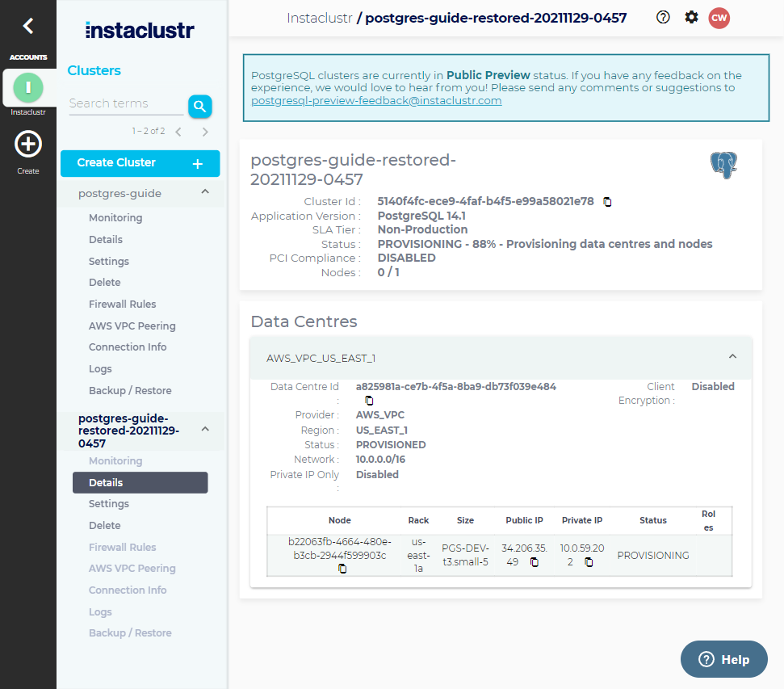Click the postgres-guide-restored-20211129-0457 sidebar name
Image resolution: width=784 pixels, height=689 pixels.
click(x=128, y=431)
